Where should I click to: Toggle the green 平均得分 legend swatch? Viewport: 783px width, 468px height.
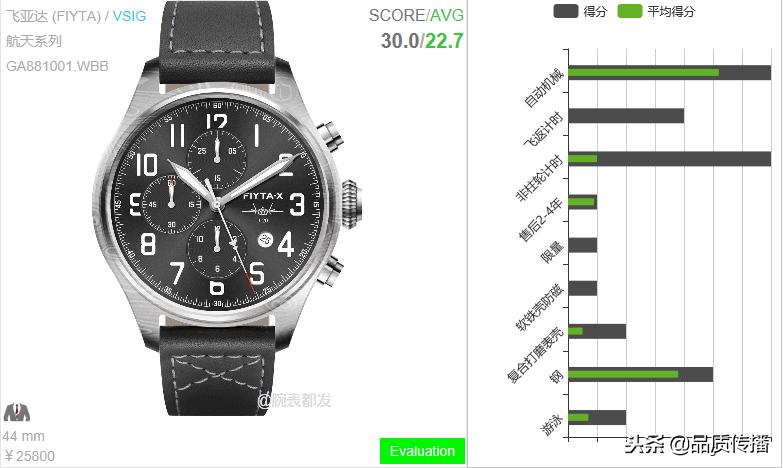click(x=629, y=11)
